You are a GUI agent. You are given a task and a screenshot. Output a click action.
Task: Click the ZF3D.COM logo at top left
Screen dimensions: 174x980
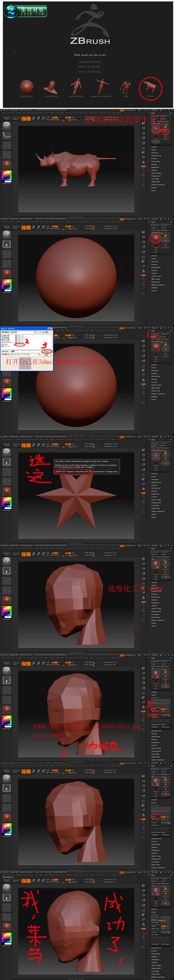coord(25,11)
